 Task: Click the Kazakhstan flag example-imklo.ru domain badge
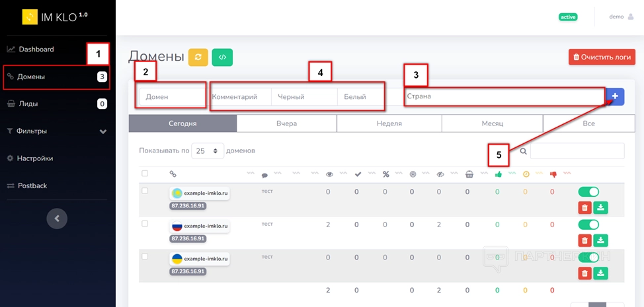(x=200, y=193)
